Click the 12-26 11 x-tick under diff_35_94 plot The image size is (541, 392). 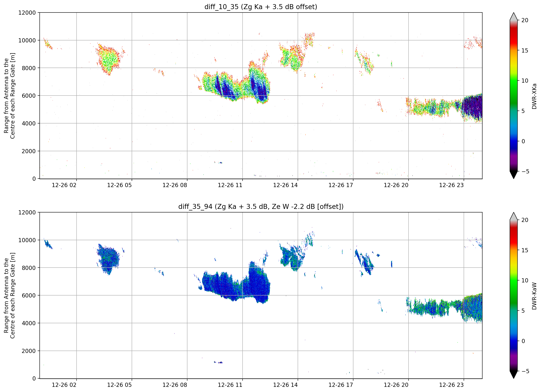230,385
